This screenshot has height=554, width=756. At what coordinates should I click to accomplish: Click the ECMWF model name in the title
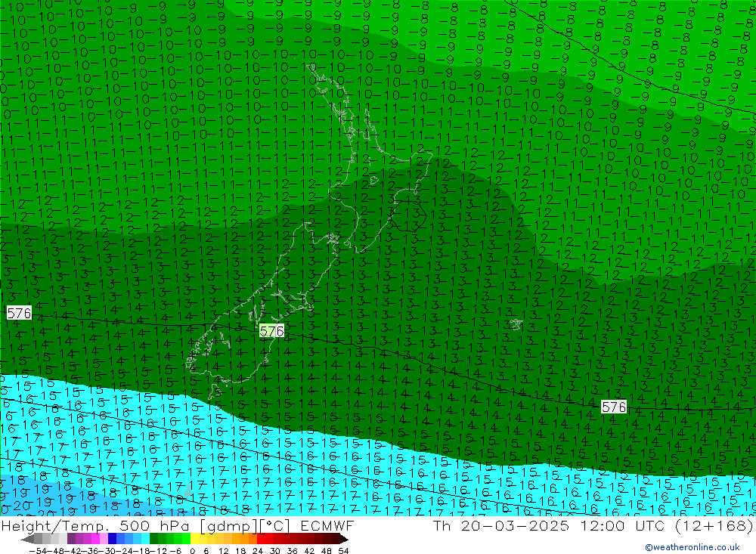click(327, 525)
